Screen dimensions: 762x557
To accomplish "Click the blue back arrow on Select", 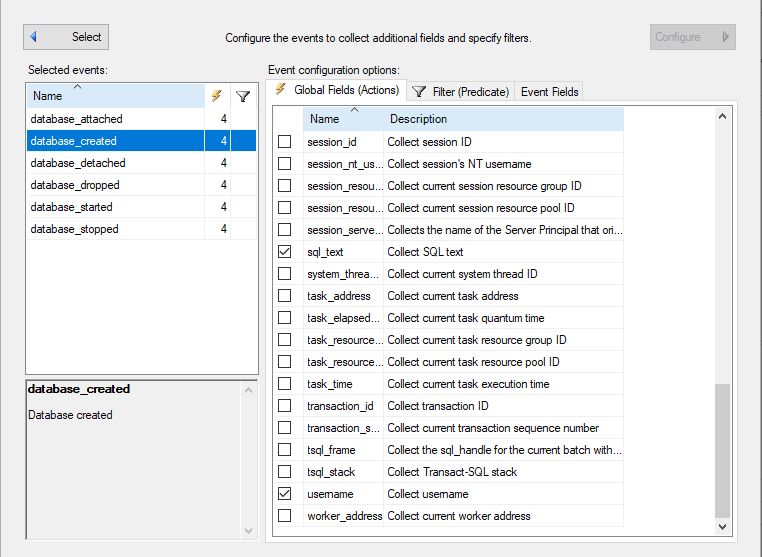I will pyautogui.click(x=34, y=37).
